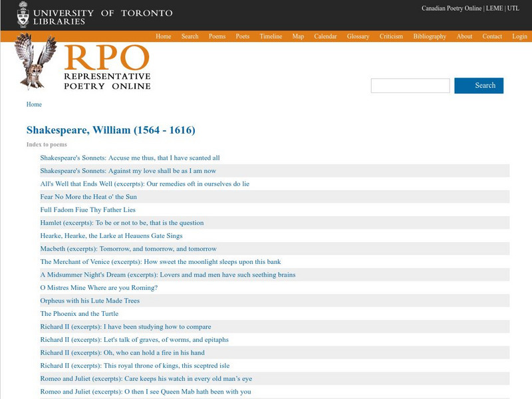
Task: Open 'Orpheus with his Lute Made Trees'
Action: tap(90, 301)
